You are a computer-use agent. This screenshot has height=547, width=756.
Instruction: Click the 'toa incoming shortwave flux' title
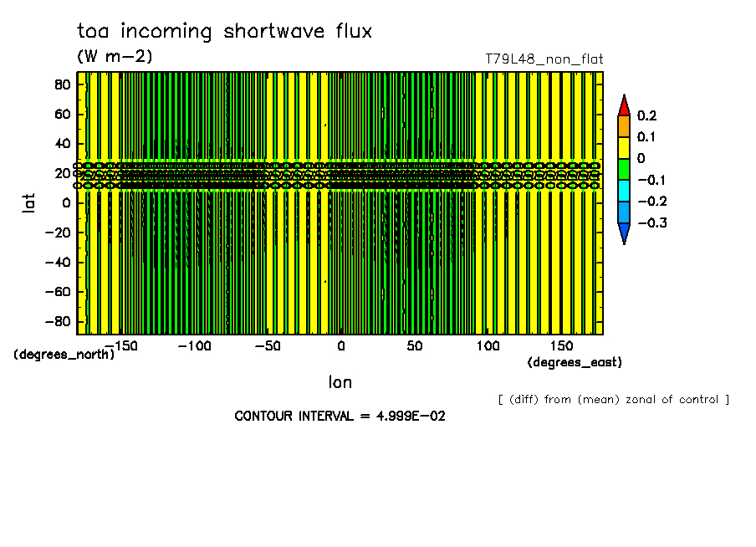point(224,32)
